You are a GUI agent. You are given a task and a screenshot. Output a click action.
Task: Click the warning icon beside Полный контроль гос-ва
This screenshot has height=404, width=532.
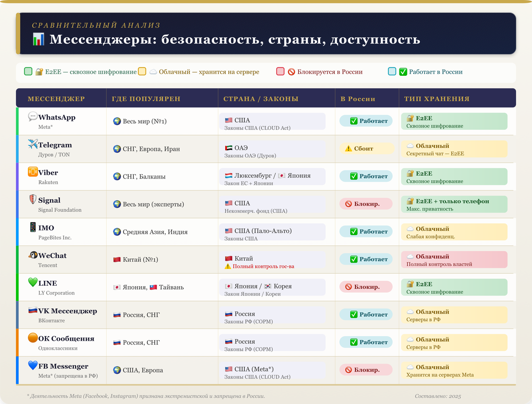pos(228,266)
